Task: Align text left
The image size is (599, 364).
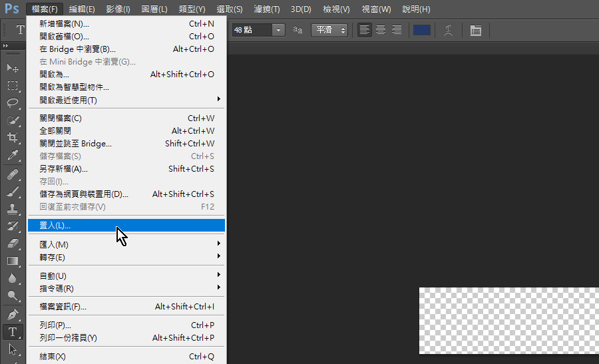Action: [365, 30]
